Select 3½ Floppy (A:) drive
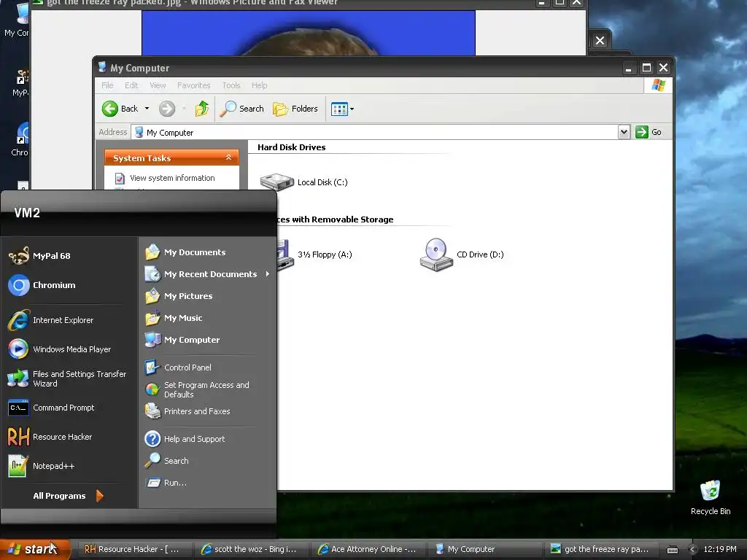 pyautogui.click(x=314, y=254)
